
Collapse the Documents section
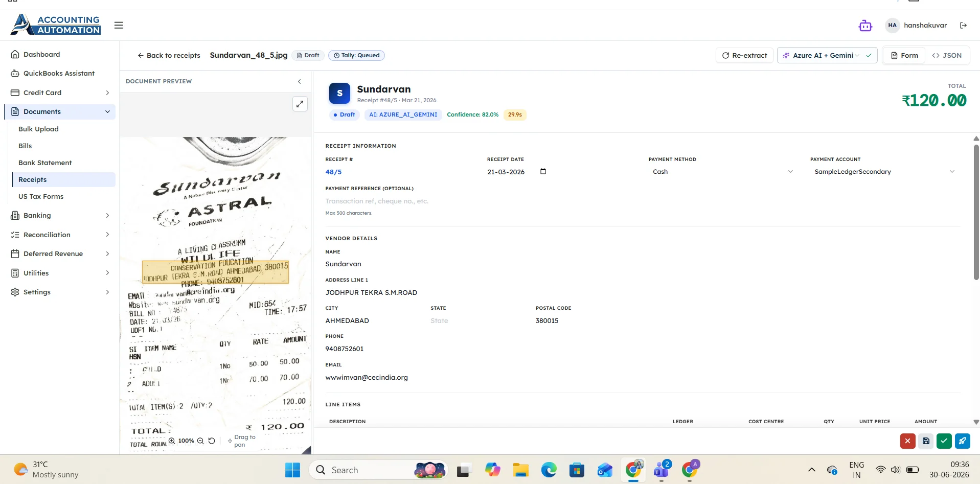tap(60, 111)
